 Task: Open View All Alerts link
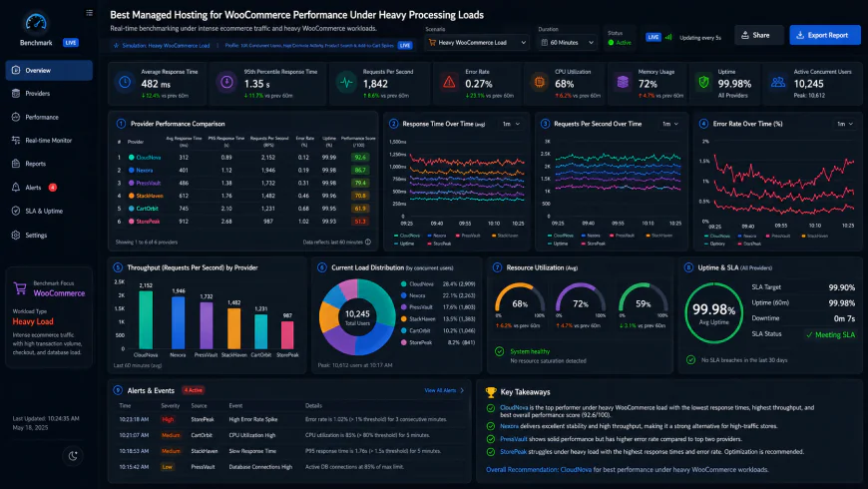444,390
